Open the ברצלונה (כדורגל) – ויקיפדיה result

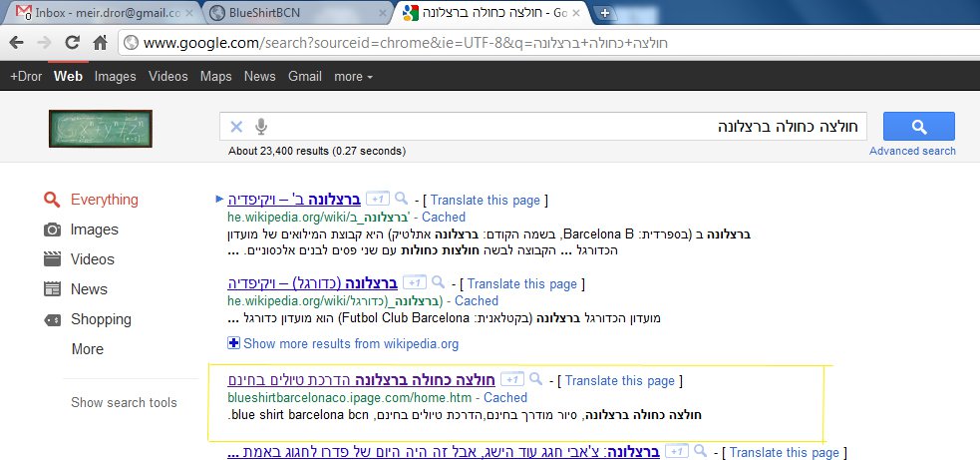pos(312,283)
